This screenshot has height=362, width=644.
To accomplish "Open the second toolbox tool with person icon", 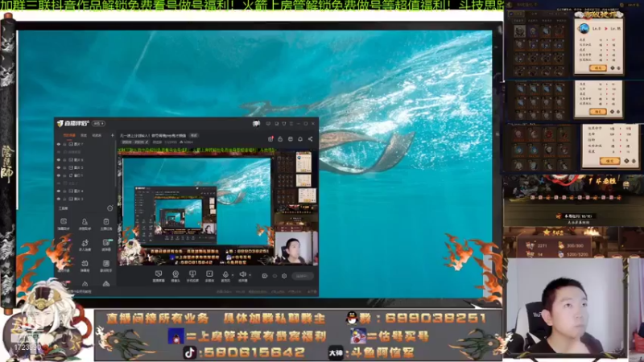I will pyautogui.click(x=85, y=224).
